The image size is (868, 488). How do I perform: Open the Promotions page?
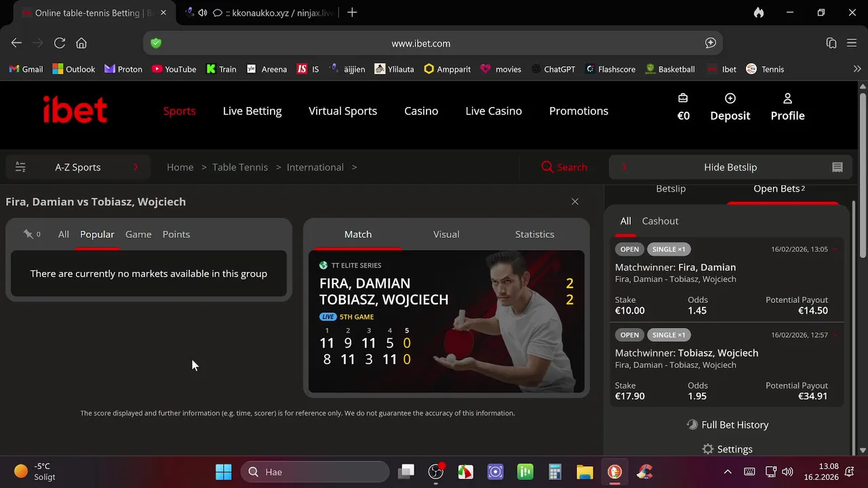(578, 111)
